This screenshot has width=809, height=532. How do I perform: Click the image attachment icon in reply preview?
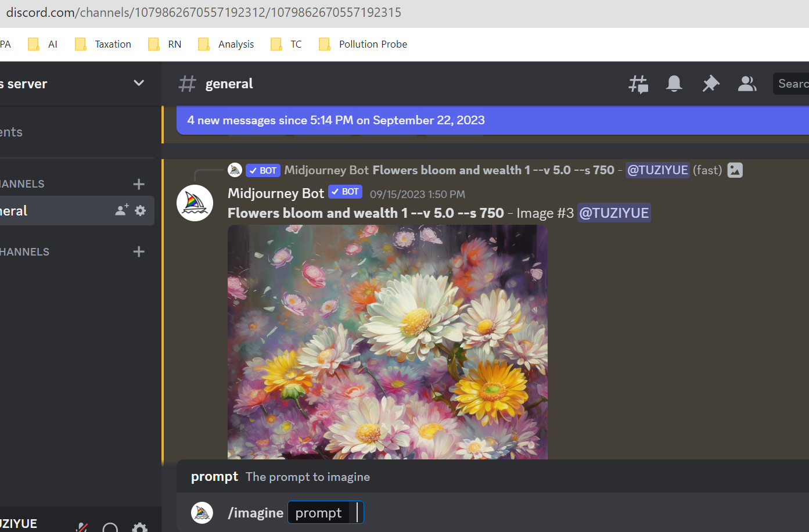(x=735, y=170)
